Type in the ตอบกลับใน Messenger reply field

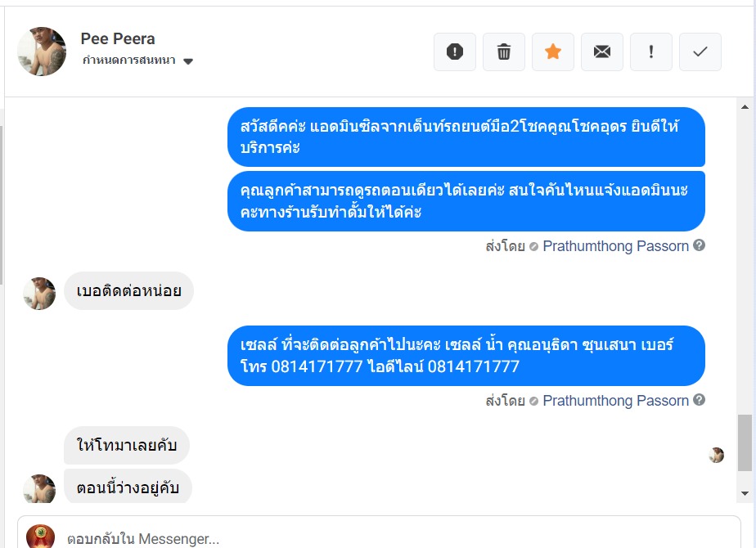click(x=393, y=538)
